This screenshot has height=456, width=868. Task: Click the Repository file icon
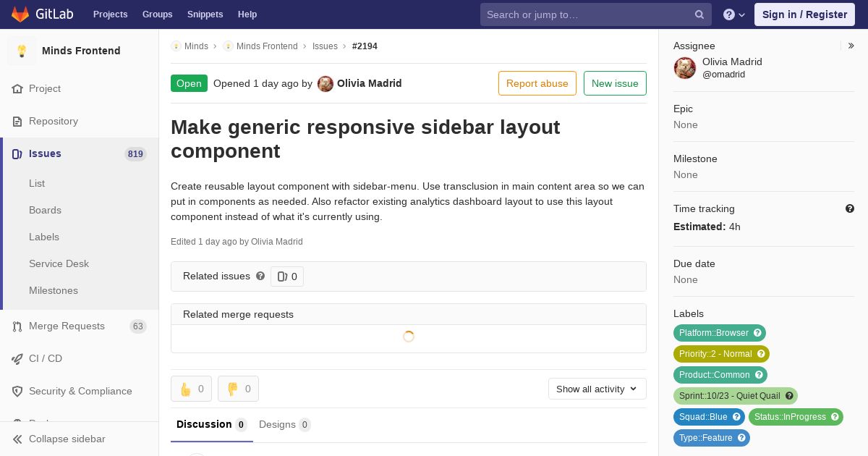click(17, 122)
